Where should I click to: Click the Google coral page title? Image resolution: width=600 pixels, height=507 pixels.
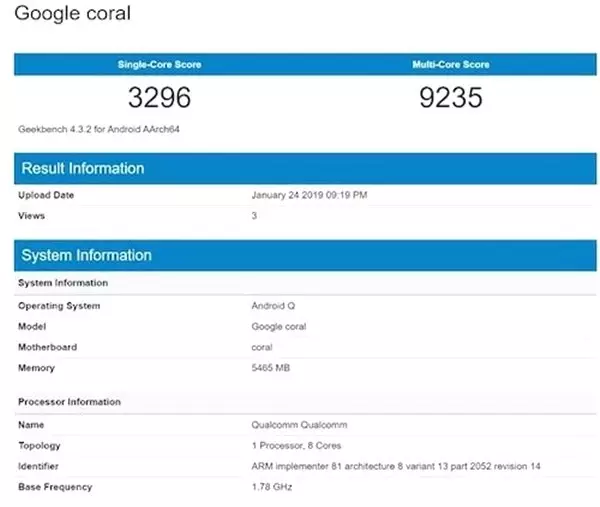[73, 14]
